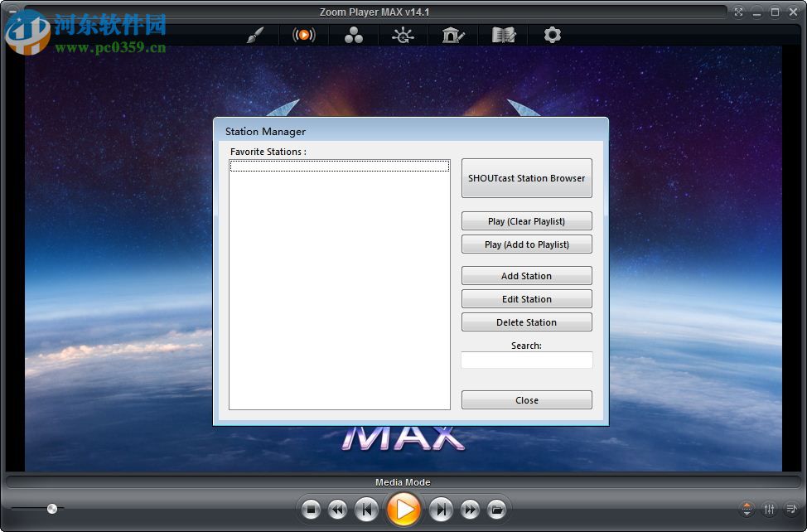Click the three-circles toolbar icon
The width and height of the screenshot is (807, 532).
tap(354, 35)
